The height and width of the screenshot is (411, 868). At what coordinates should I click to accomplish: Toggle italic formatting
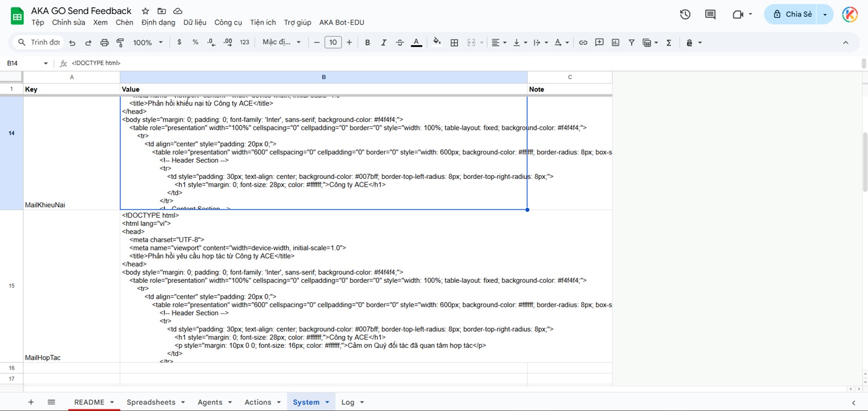(x=384, y=42)
